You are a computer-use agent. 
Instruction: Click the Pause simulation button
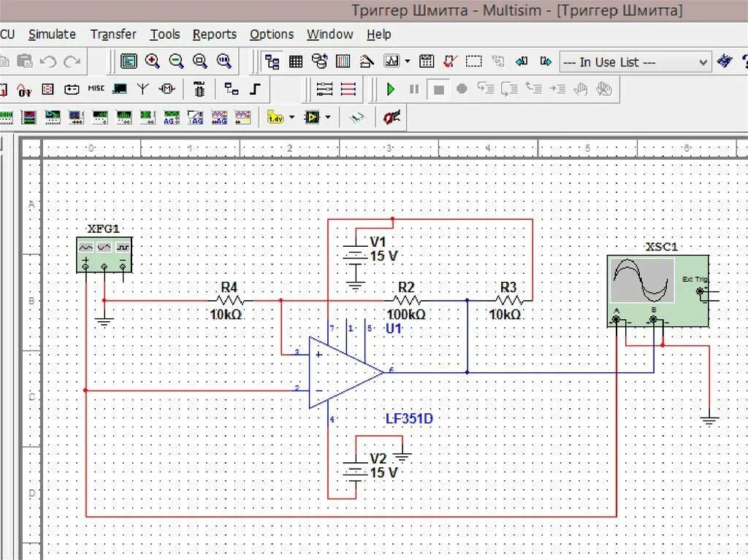[414, 89]
